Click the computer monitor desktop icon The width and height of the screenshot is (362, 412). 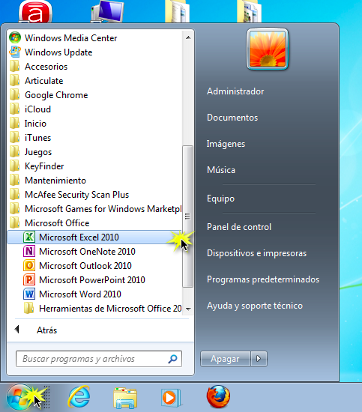click(x=107, y=11)
